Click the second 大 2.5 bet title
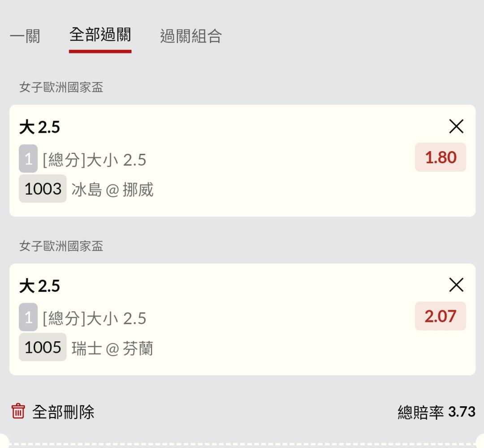This screenshot has height=448, width=484. pos(39,286)
